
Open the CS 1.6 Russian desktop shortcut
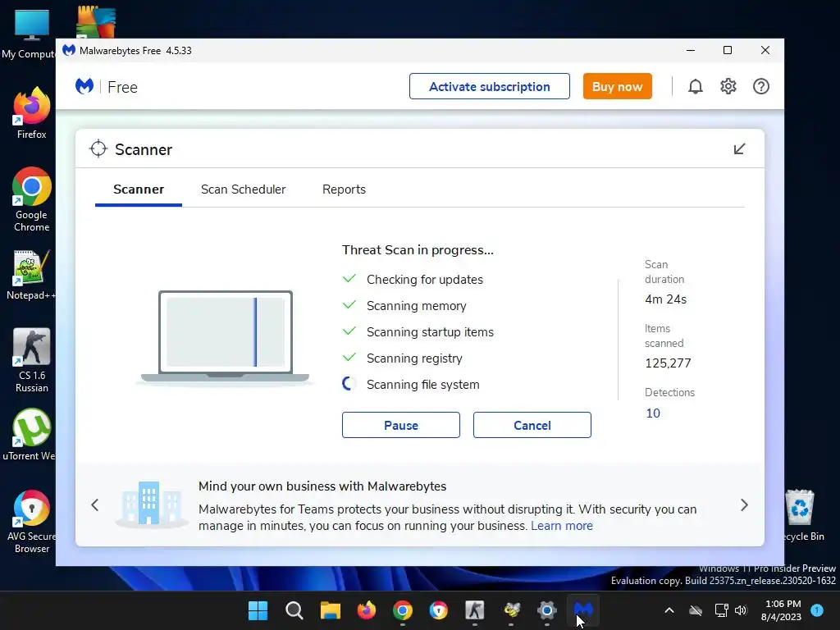coord(32,361)
